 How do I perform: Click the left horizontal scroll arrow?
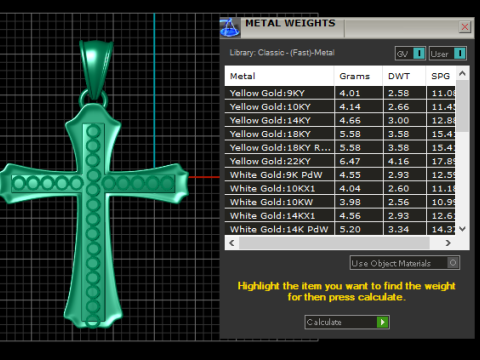(x=232, y=243)
